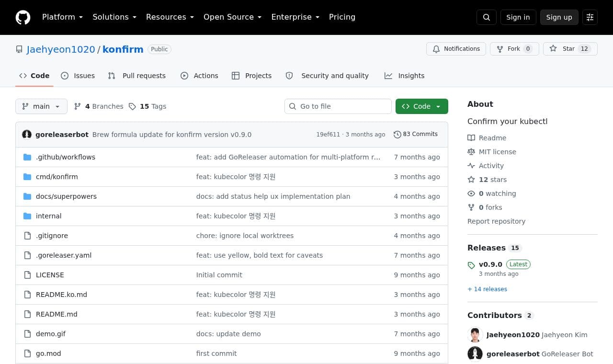Open the Pricing link
This screenshot has width=613, height=364.
pyautogui.click(x=342, y=17)
